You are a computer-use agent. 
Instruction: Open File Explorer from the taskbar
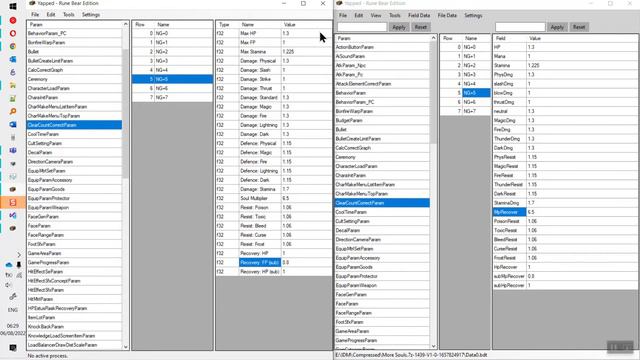tap(13, 85)
